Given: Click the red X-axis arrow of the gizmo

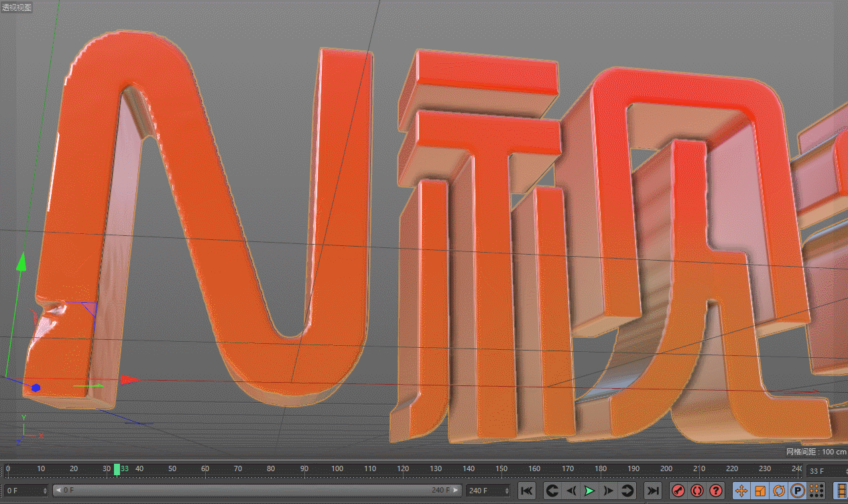Looking at the screenshot, I should (129, 380).
